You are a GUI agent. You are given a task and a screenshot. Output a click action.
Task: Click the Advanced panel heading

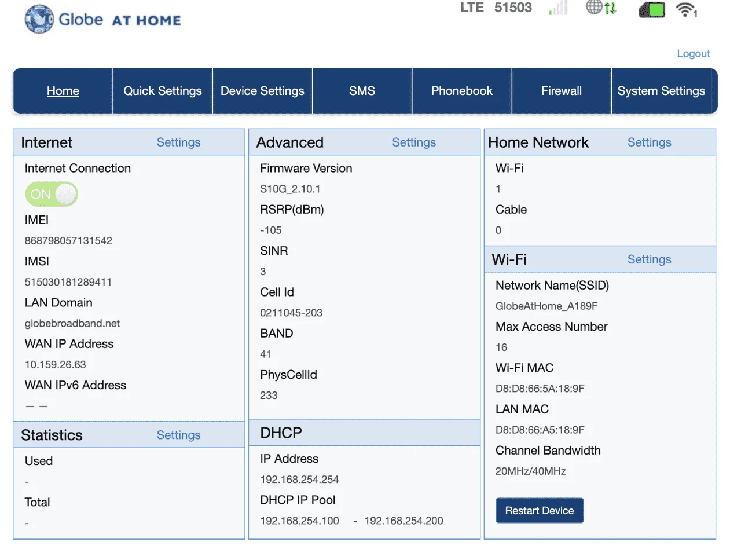(x=290, y=142)
